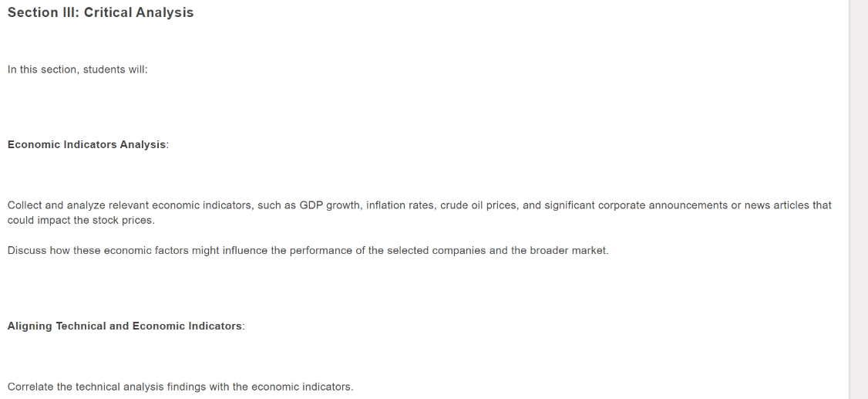Click the vertical scrollbar track at right edge
This screenshot has width=868, height=399.
point(859,199)
